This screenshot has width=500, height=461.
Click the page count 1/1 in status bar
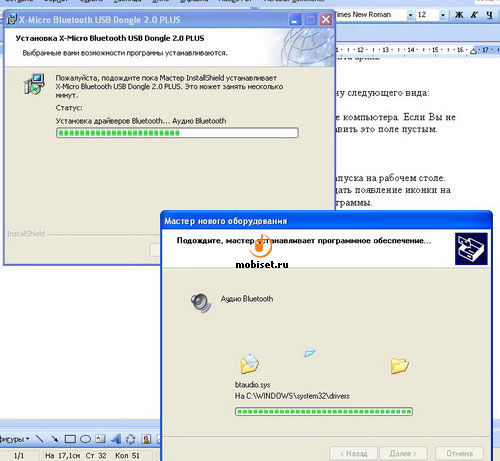(19, 455)
